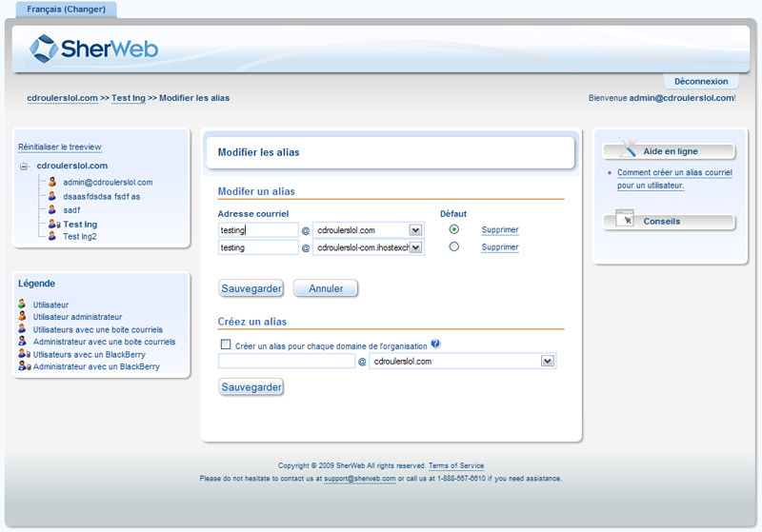Collapse the cdroulerslol.com tree node
The width and height of the screenshot is (762, 532).
coord(25,167)
